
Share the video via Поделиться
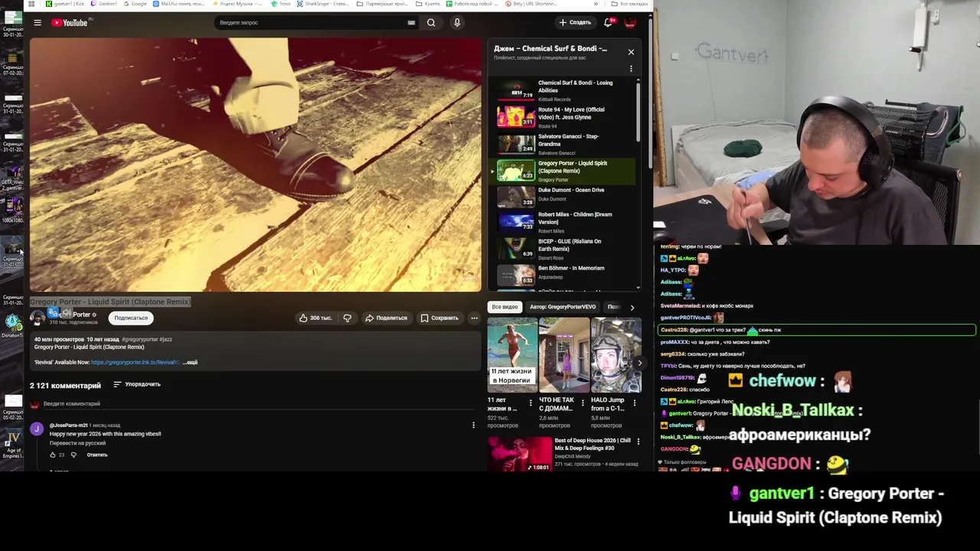point(386,318)
